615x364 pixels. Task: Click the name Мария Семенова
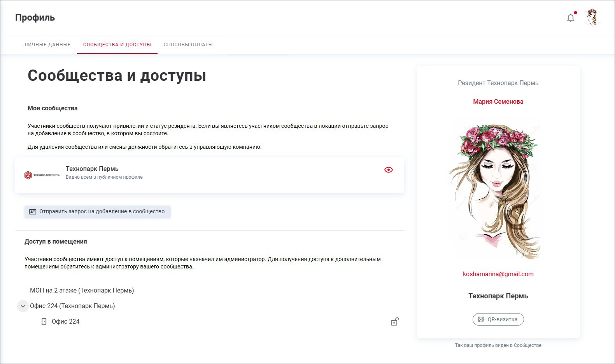pos(498,101)
